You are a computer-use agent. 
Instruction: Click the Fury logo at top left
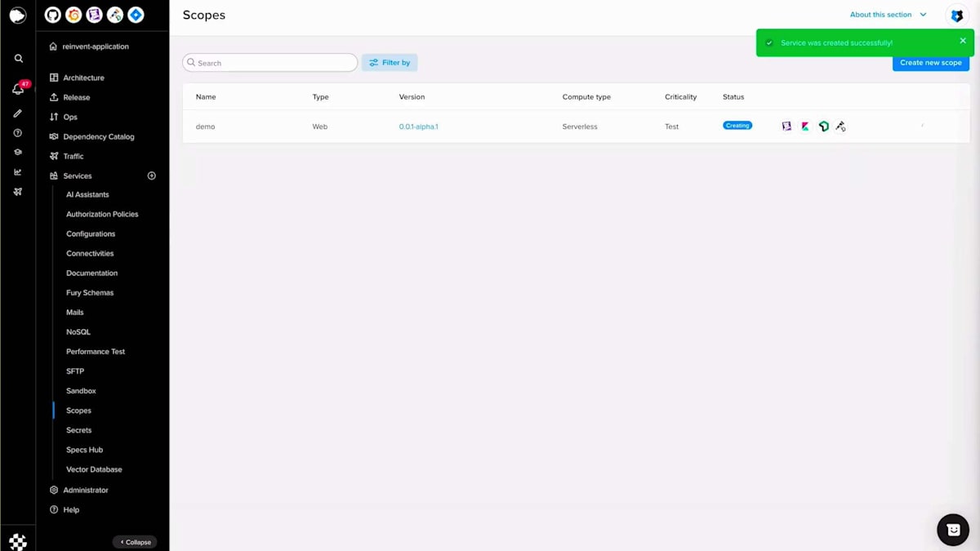pyautogui.click(x=18, y=15)
